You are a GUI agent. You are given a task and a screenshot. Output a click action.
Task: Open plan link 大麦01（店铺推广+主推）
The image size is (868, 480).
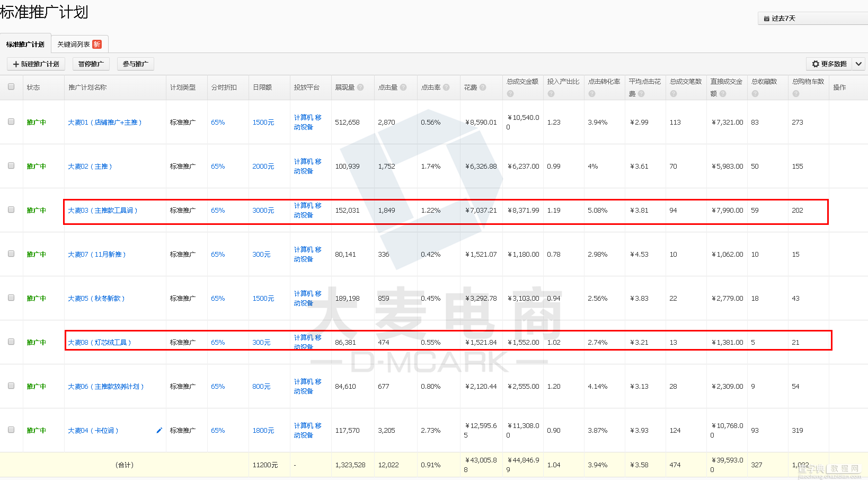coord(105,123)
